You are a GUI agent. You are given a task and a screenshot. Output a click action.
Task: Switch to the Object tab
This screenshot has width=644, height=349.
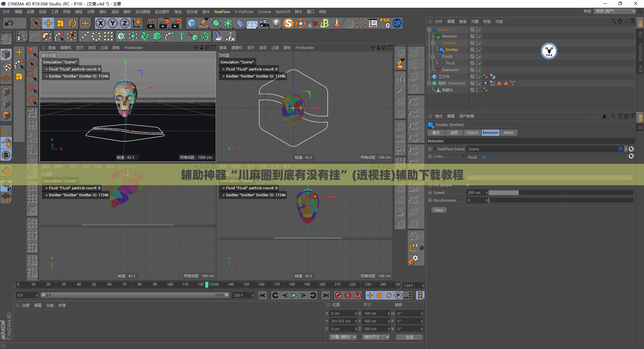pos(472,133)
